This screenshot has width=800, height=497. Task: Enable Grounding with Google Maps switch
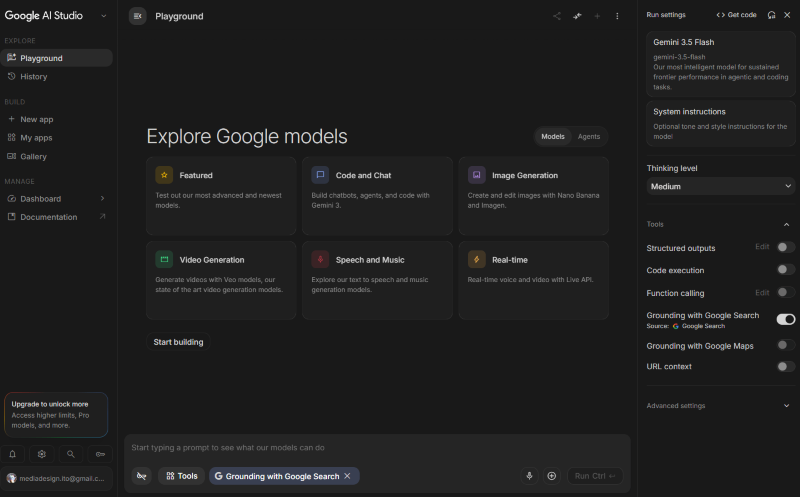point(786,345)
